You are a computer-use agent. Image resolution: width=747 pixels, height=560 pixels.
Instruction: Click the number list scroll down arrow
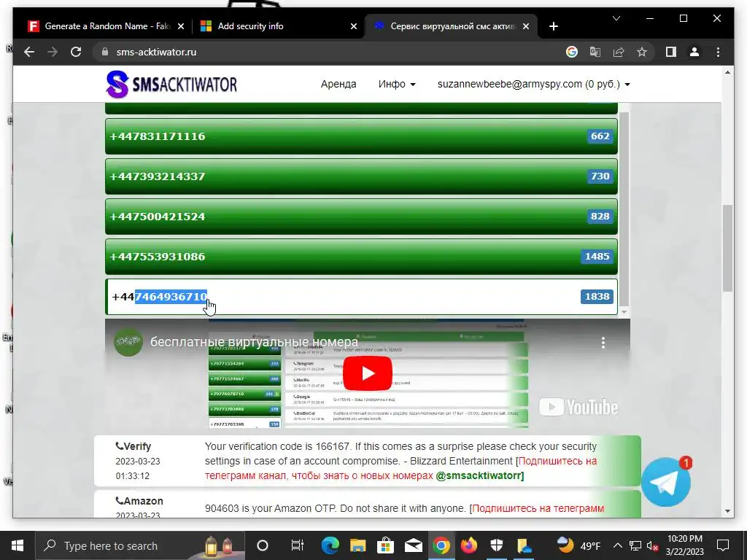coord(624,312)
